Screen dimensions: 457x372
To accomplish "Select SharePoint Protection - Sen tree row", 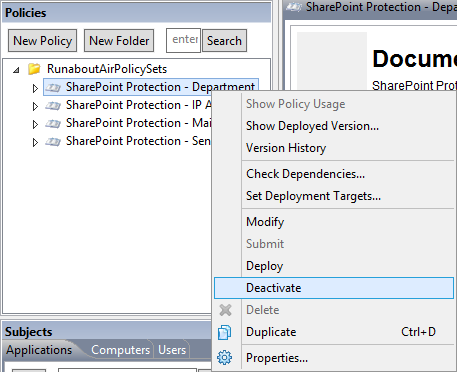I will 138,141.
